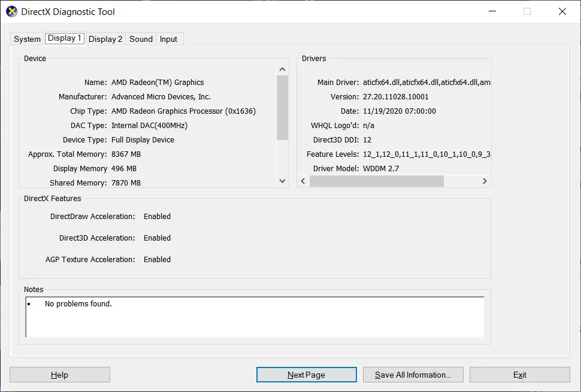The width and height of the screenshot is (581, 392).
Task: View the Input tab
Action: click(168, 38)
